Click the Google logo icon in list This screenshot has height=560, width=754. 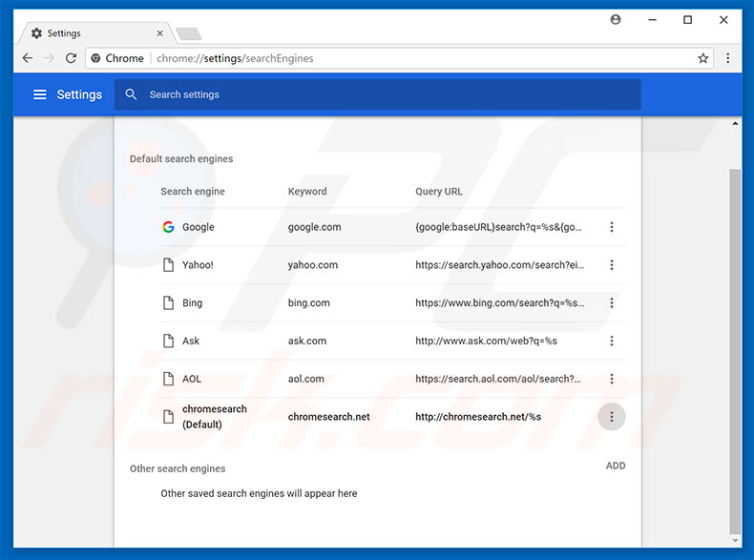coord(168,227)
